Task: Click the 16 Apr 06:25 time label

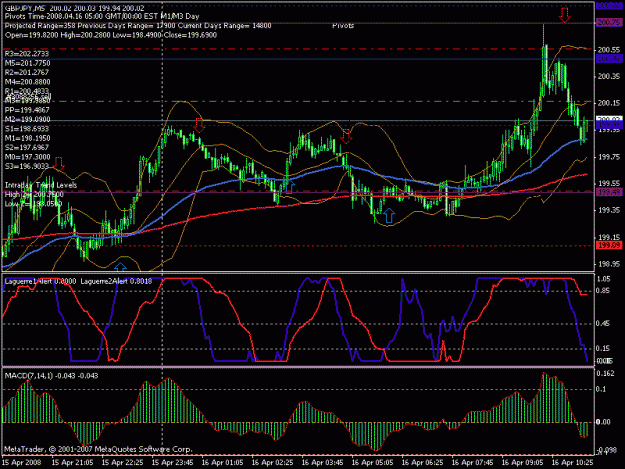Action: pyautogui.click(x=423, y=463)
